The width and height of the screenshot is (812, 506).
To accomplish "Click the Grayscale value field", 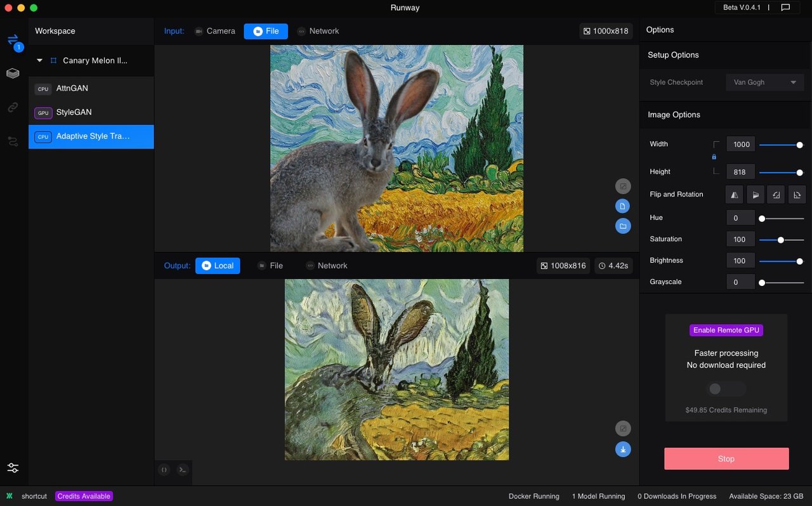I will (741, 282).
